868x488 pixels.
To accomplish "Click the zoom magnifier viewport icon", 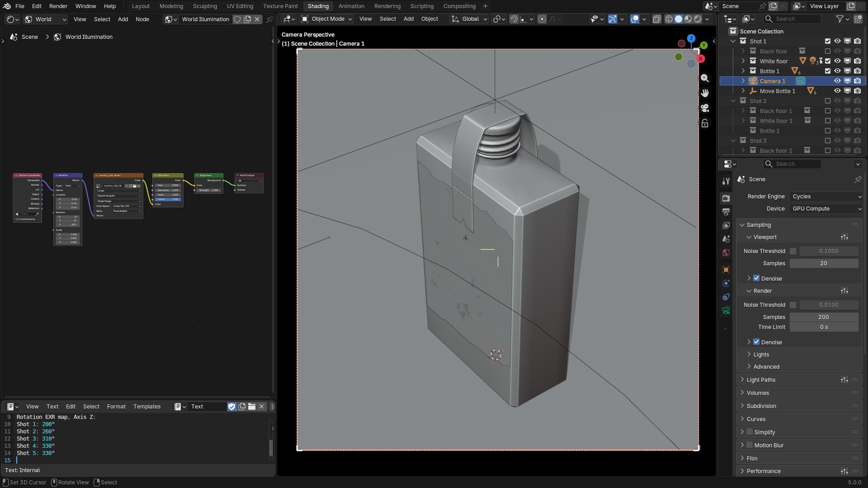I will point(705,78).
